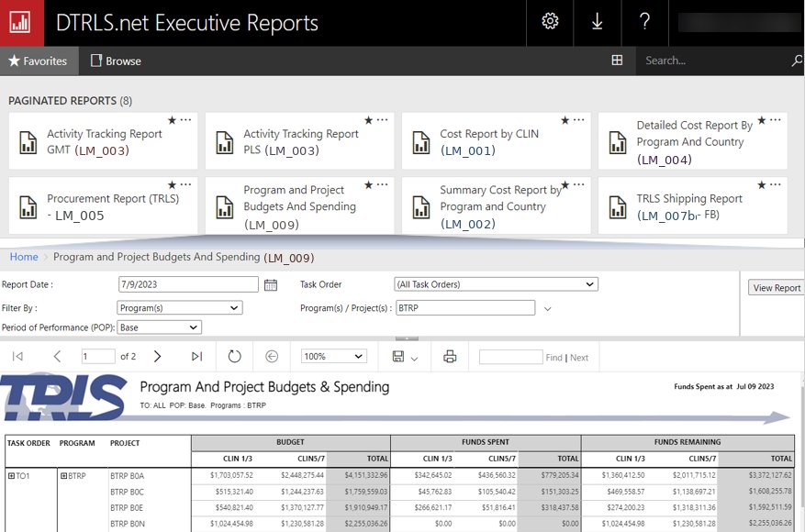Image resolution: width=805 pixels, height=532 pixels.
Task: Open ellipsis menu for TRLS Shipping Report card
Action: (x=776, y=184)
